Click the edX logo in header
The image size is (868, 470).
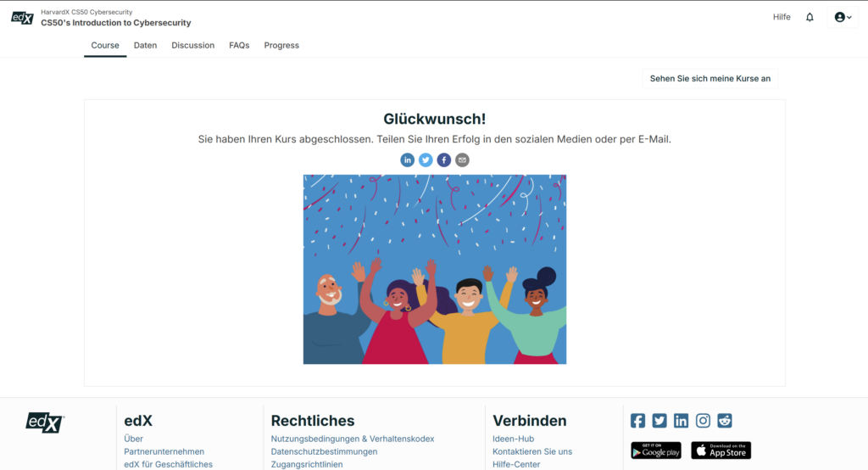point(23,18)
